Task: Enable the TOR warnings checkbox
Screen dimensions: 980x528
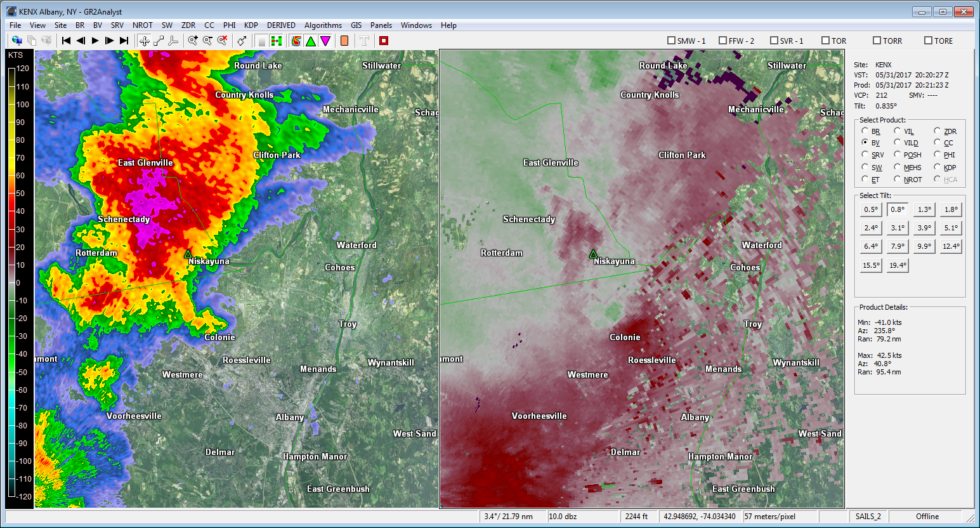Action: [825, 41]
